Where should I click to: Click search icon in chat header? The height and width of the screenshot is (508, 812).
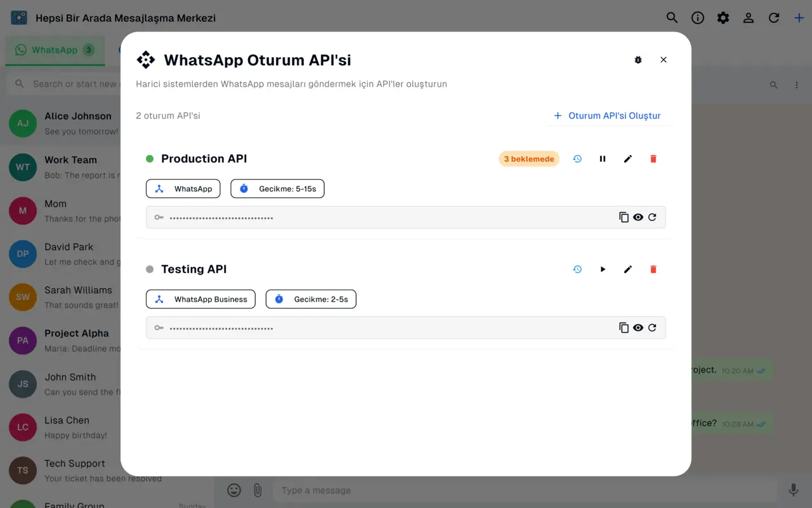[773, 84]
